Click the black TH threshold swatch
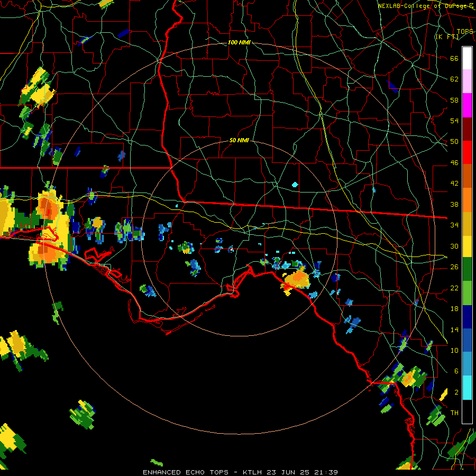This screenshot has width=476, height=476. click(x=467, y=411)
